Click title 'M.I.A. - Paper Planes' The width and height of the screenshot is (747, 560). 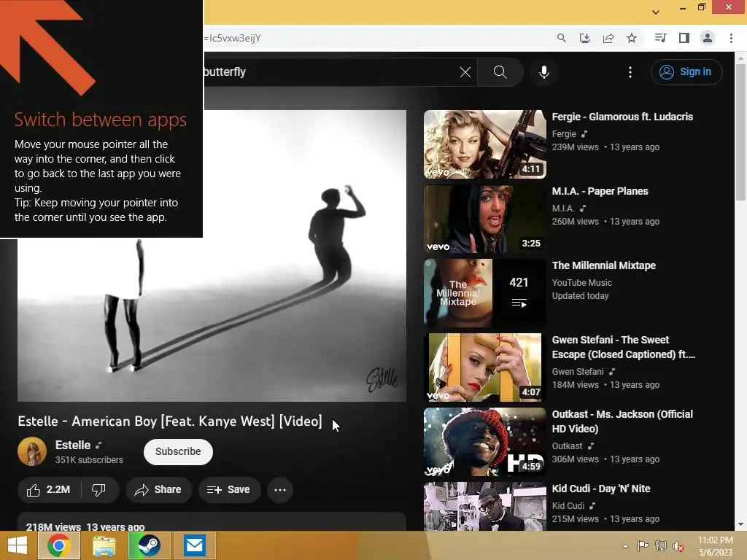(x=600, y=191)
